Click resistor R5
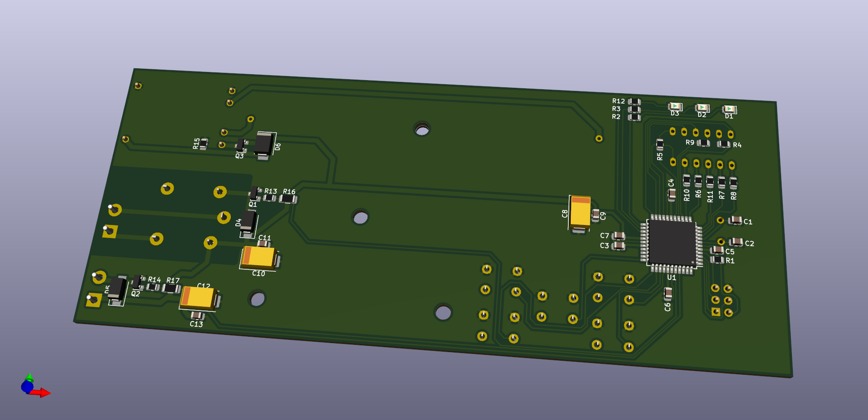868x420 pixels. tap(660, 145)
